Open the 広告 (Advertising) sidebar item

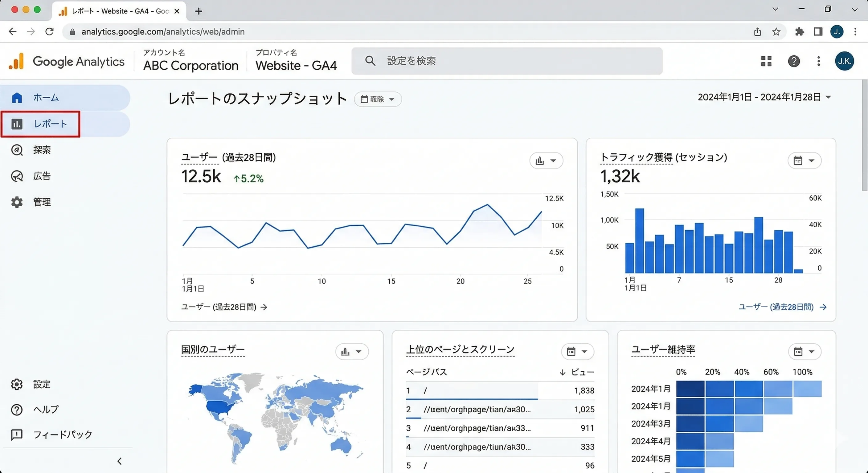[x=42, y=176]
